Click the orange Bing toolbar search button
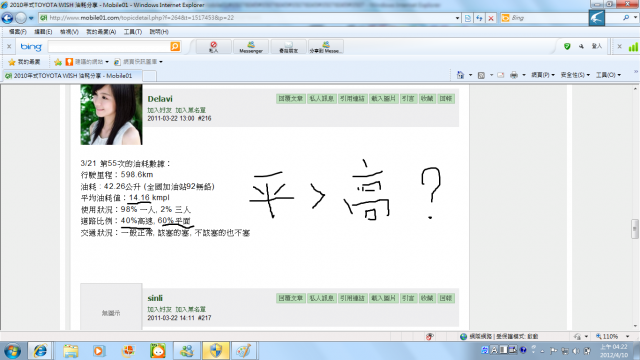Viewport: 640px width, 360px height. coord(175,47)
